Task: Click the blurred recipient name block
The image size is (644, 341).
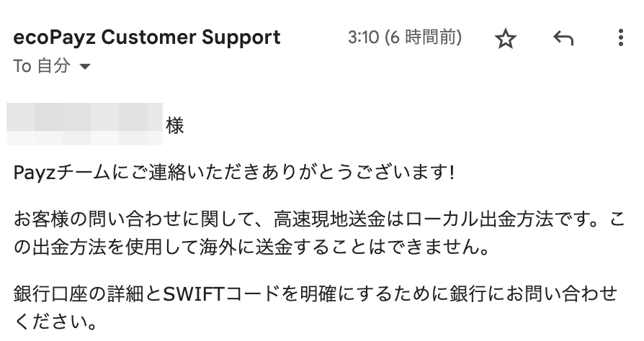Action: point(84,124)
